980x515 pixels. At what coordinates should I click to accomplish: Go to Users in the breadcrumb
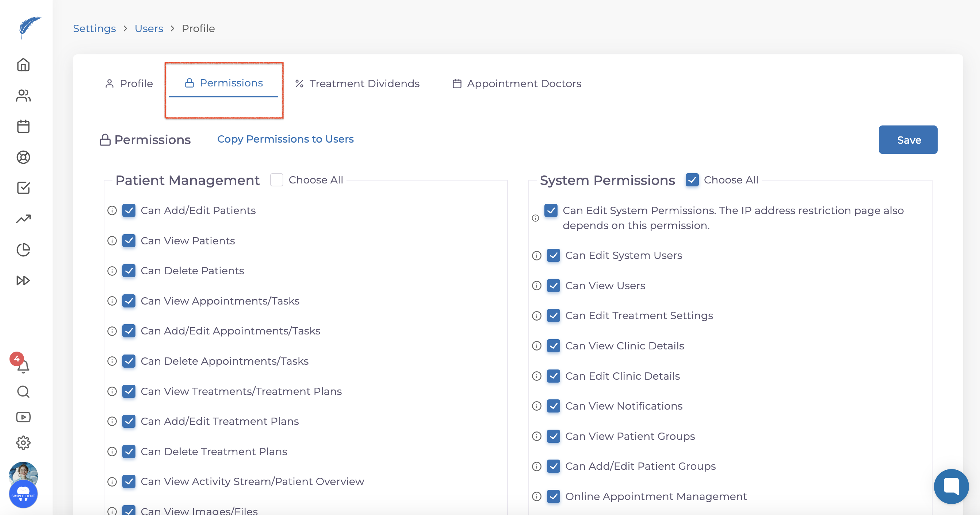(149, 28)
